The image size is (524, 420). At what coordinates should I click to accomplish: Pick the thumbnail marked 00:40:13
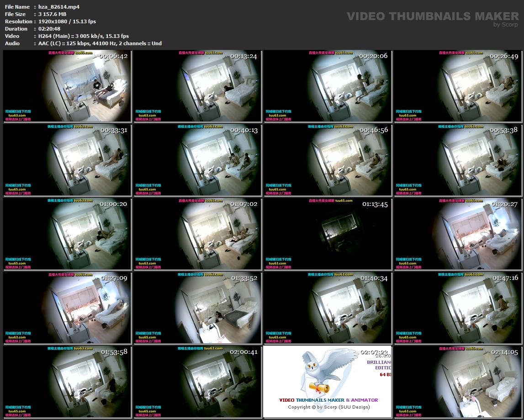tap(197, 160)
